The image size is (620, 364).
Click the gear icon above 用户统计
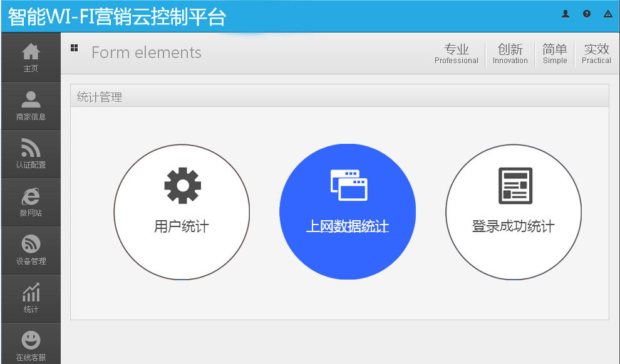[x=182, y=186]
